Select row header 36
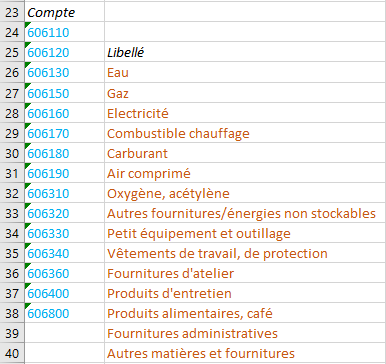 (x=12, y=273)
